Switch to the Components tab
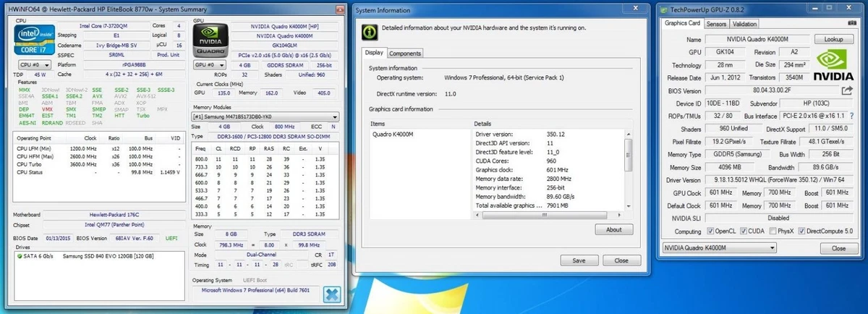 tap(405, 53)
